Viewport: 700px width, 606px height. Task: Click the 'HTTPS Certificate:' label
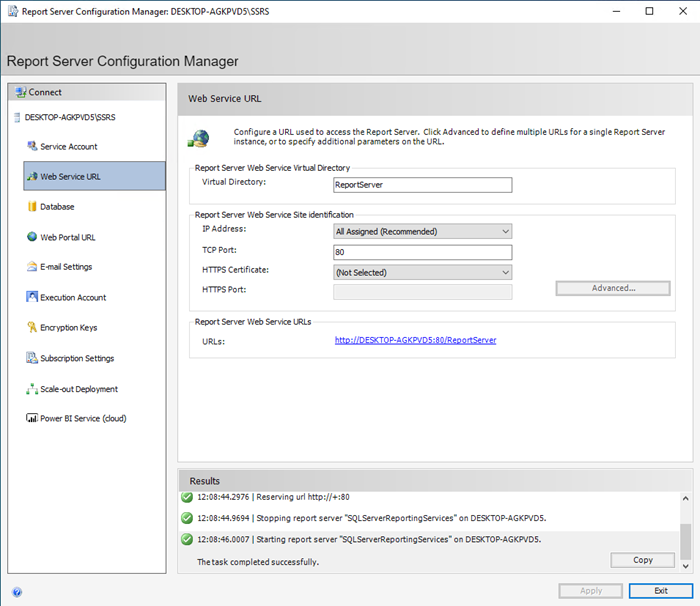235,270
